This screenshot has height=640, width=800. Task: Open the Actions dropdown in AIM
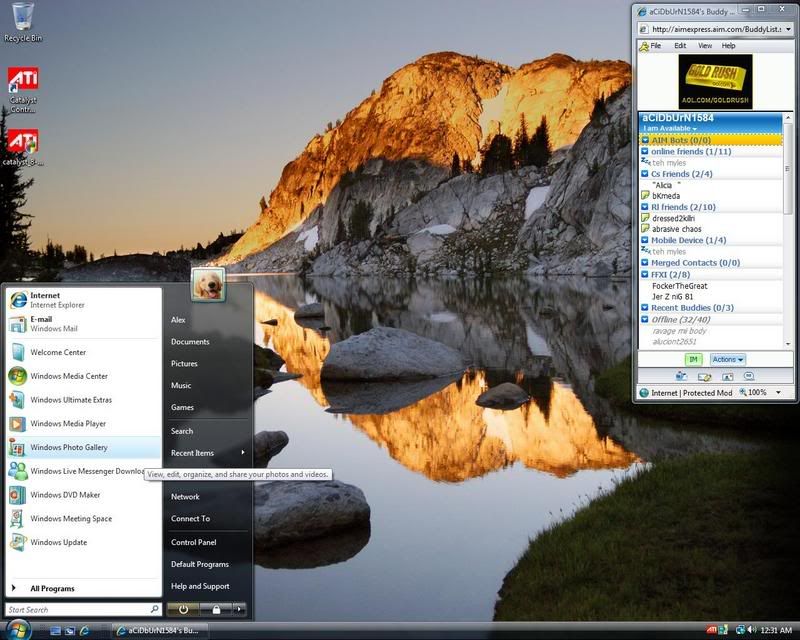[x=728, y=360]
